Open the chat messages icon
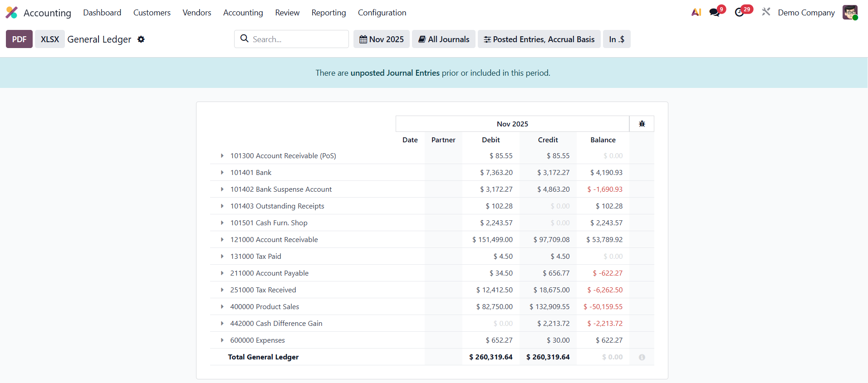Viewport: 868px width, 383px height. (715, 13)
